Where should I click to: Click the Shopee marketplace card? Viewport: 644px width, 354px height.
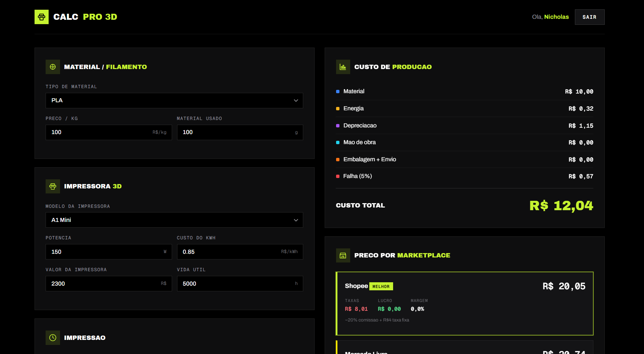coord(465,304)
